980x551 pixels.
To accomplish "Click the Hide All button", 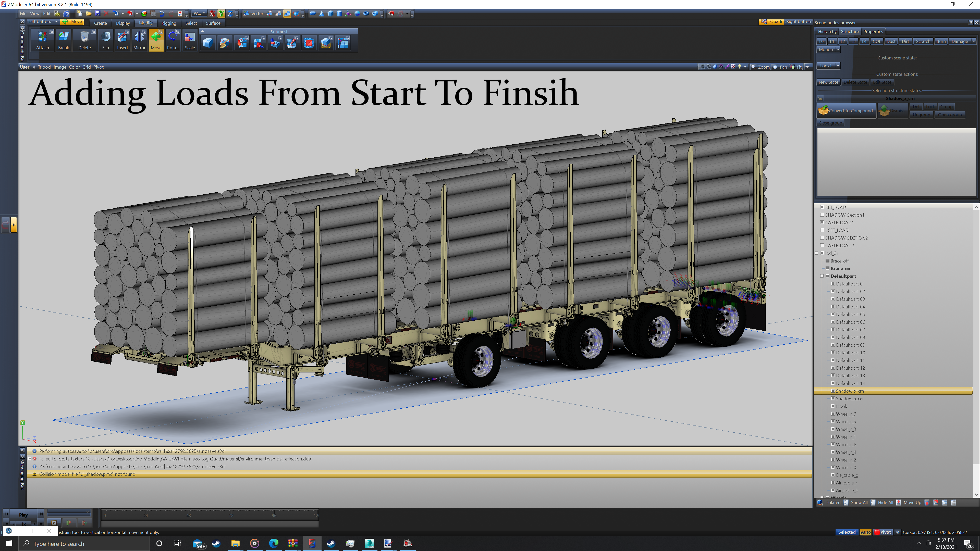I will tap(882, 502).
